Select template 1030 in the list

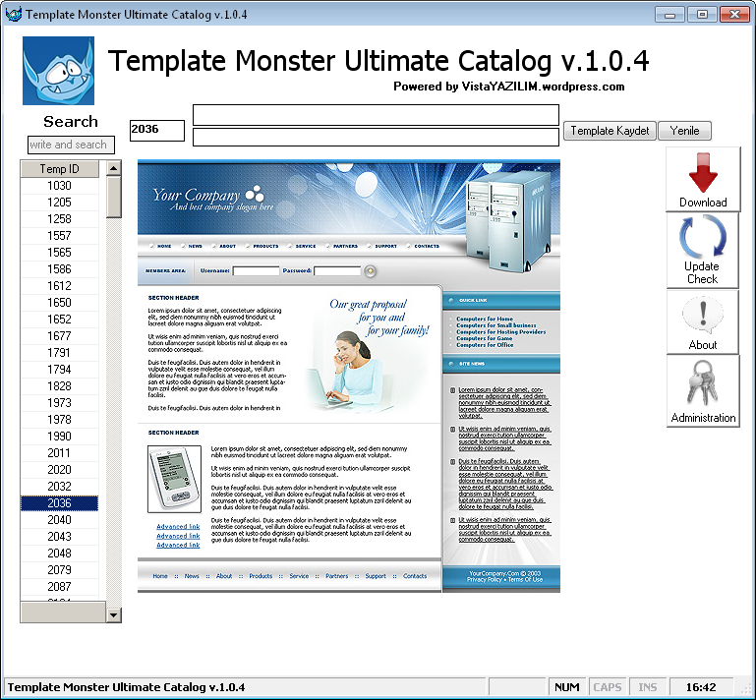pos(59,186)
